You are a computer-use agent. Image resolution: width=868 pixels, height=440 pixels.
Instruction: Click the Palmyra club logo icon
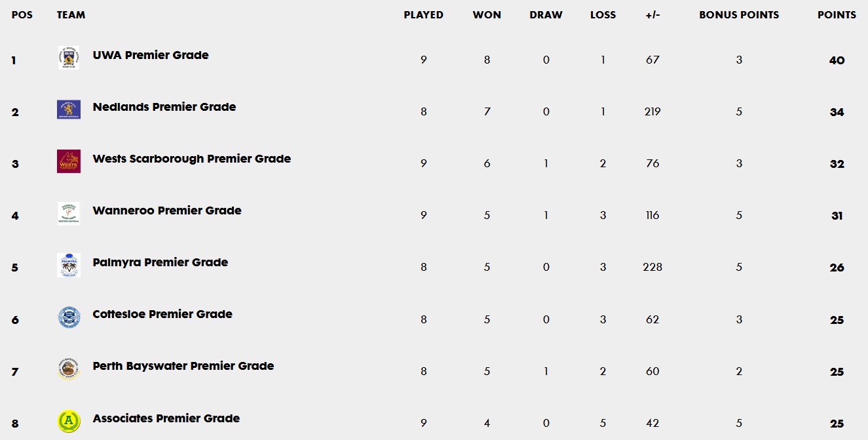pyautogui.click(x=69, y=265)
